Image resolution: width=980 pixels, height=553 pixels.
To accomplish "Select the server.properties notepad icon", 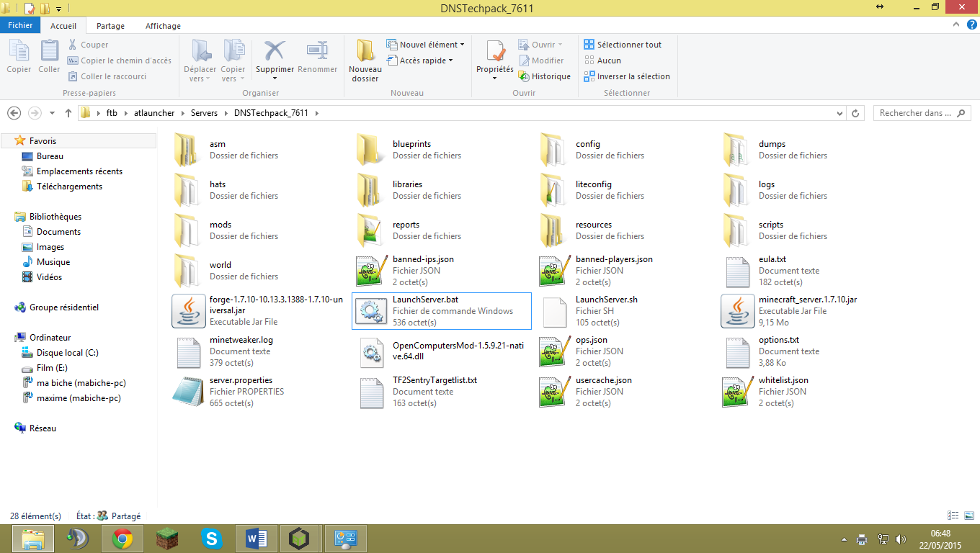I will pyautogui.click(x=188, y=392).
